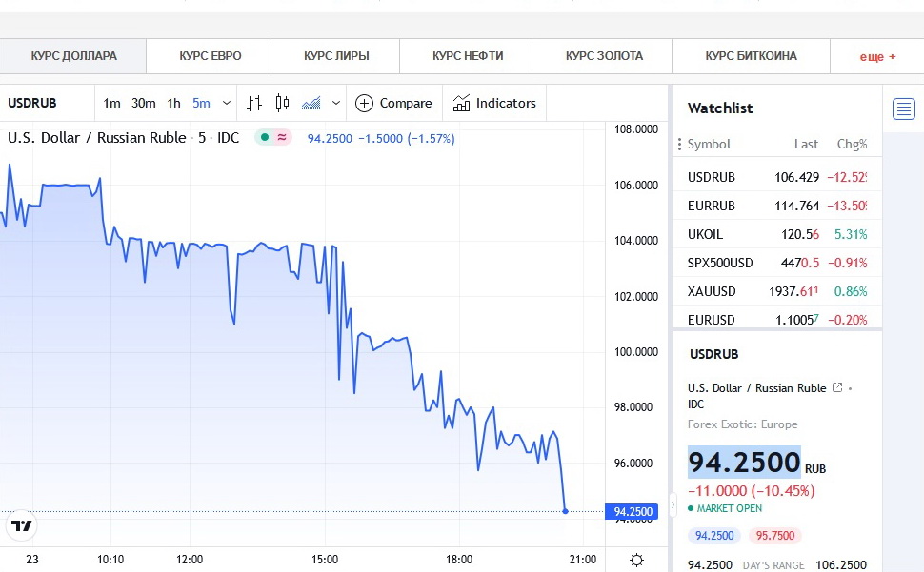This screenshot has height=572, width=924.
Task: Select SPX500USD row in Watchlist
Action: coord(777,263)
